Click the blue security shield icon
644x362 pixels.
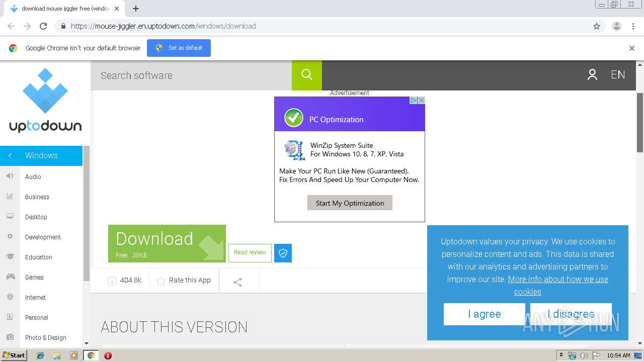283,253
